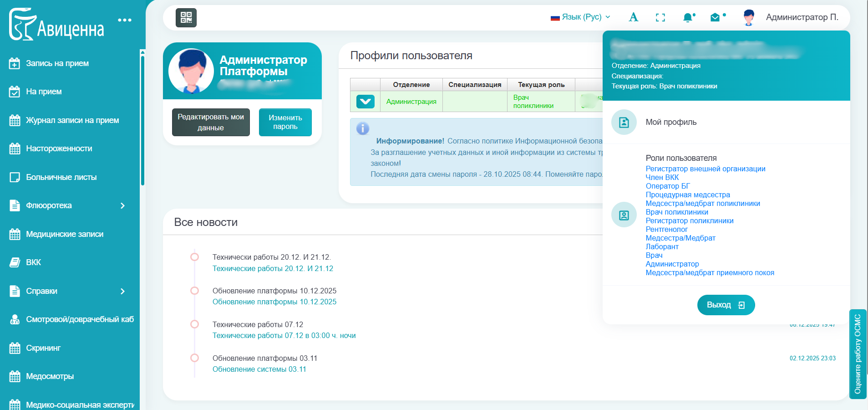Open the language selector dropdown
868x410 pixels.
(x=580, y=17)
